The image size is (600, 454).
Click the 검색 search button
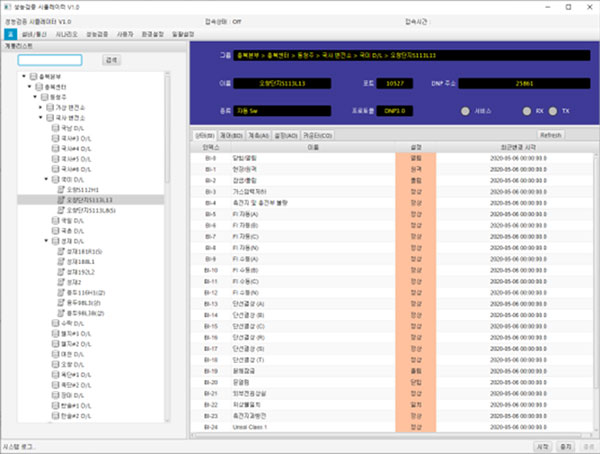tap(111, 60)
